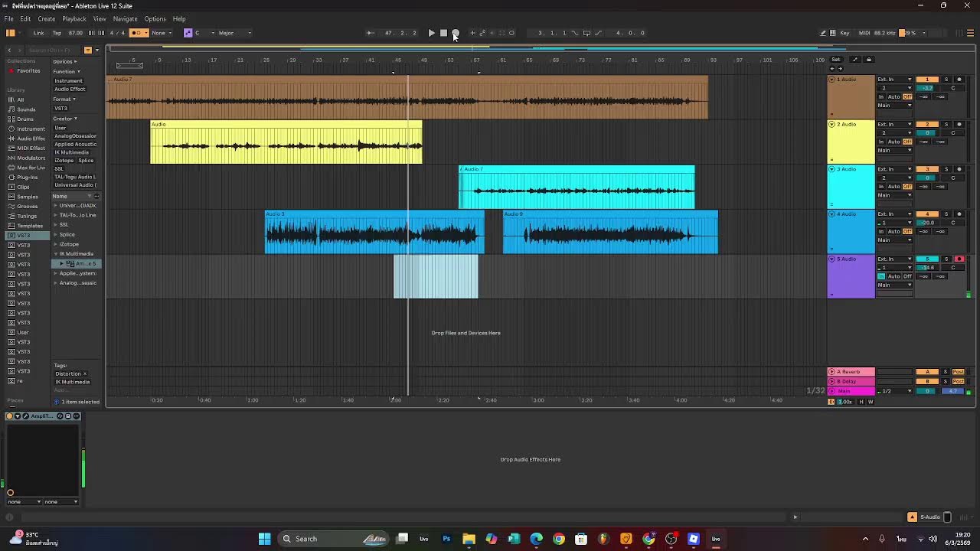Click the Windows Start icon on taskbar
The width and height of the screenshot is (980, 551).
pos(264,539)
